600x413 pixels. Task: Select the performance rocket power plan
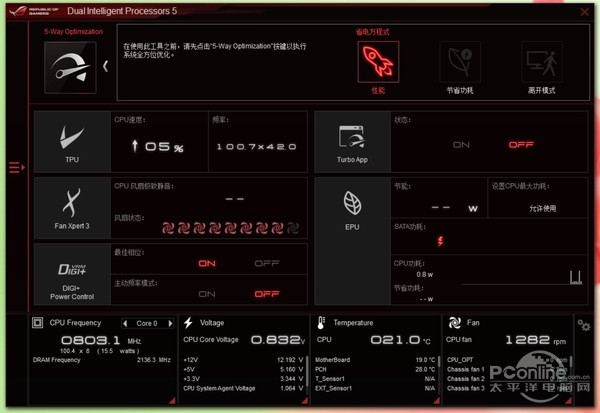pyautogui.click(x=378, y=62)
